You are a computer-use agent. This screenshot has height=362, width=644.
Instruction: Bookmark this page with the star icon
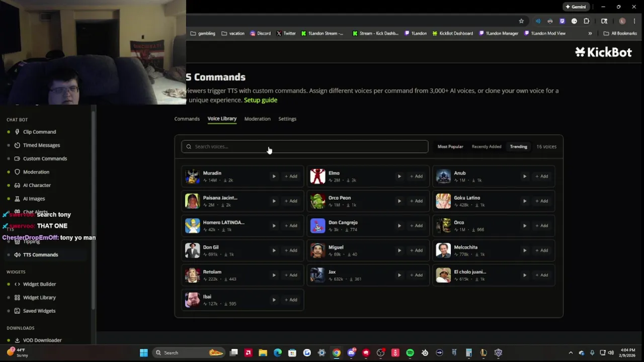pos(521,21)
